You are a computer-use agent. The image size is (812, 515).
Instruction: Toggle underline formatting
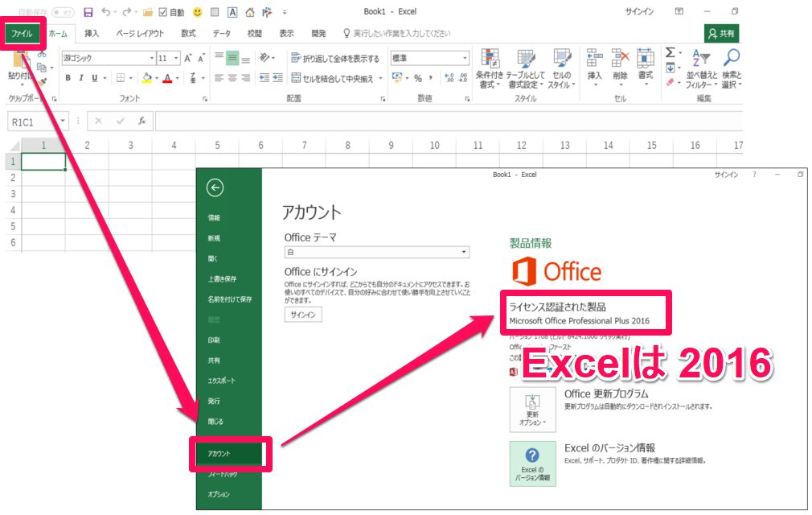[x=94, y=78]
